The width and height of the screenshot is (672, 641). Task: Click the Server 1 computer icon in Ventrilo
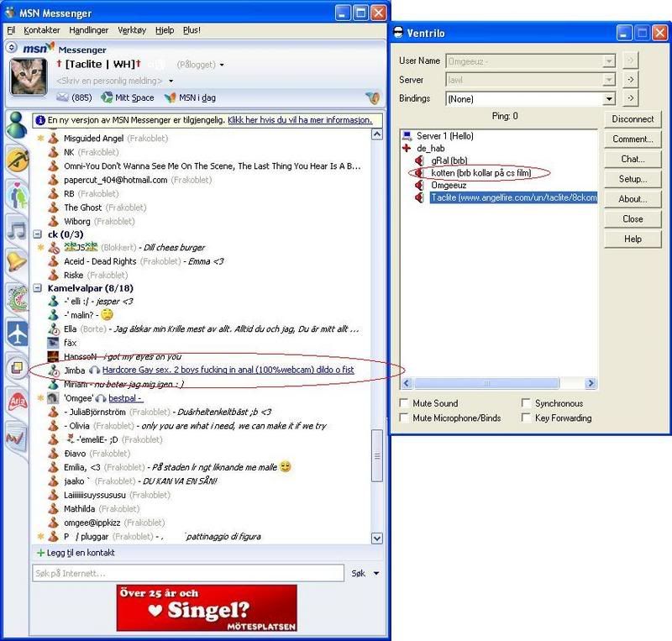coord(407,136)
